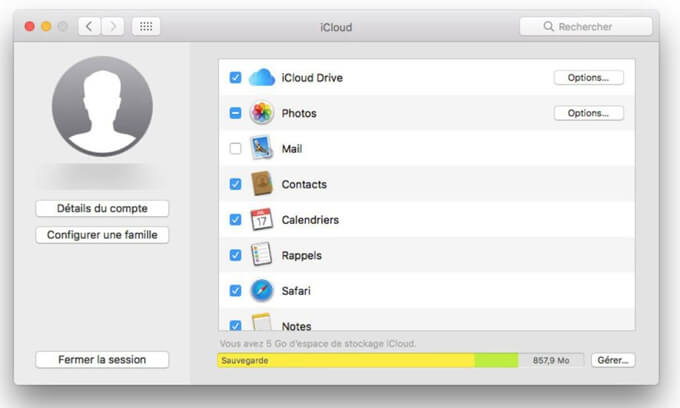The height and width of the screenshot is (408, 680).
Task: Click the Mail stamp icon
Action: (x=262, y=148)
